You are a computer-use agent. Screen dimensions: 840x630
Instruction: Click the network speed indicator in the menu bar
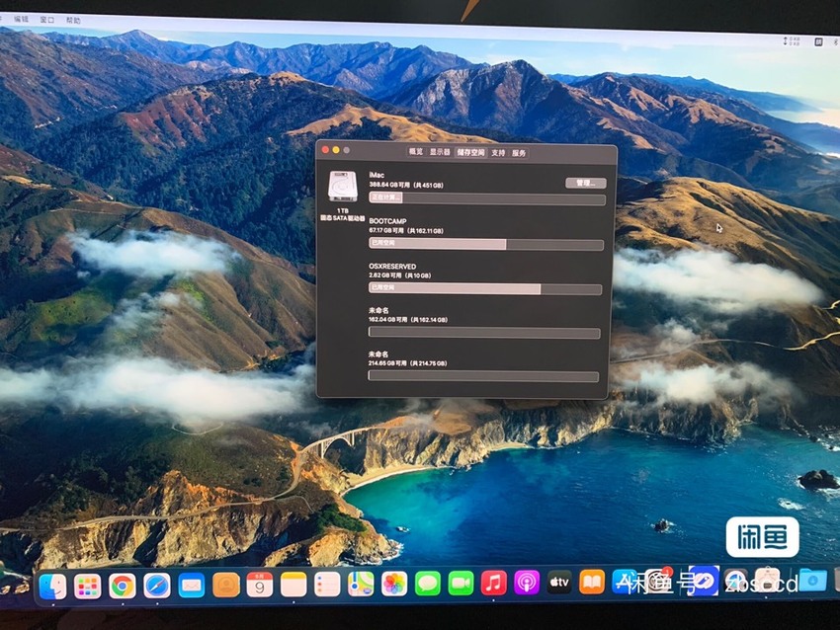(792, 40)
